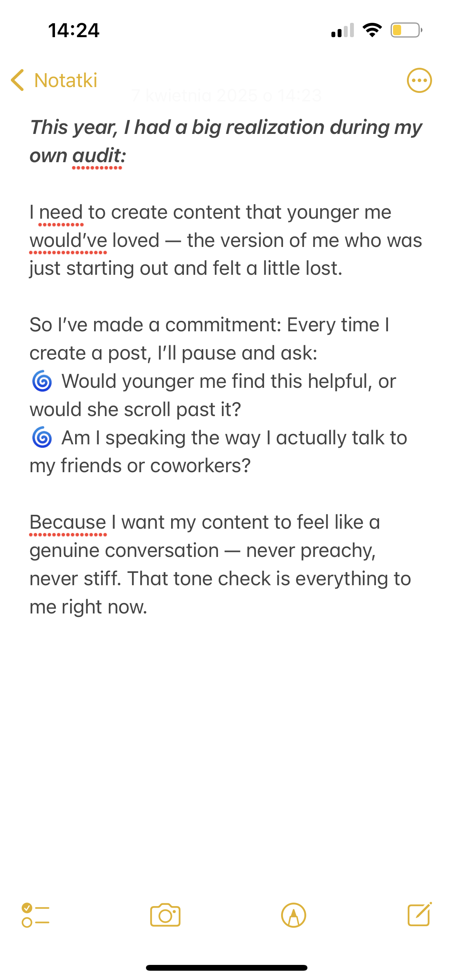Tap the 14:24 clock in status bar
The width and height of the screenshot is (453, 980).
click(x=74, y=30)
